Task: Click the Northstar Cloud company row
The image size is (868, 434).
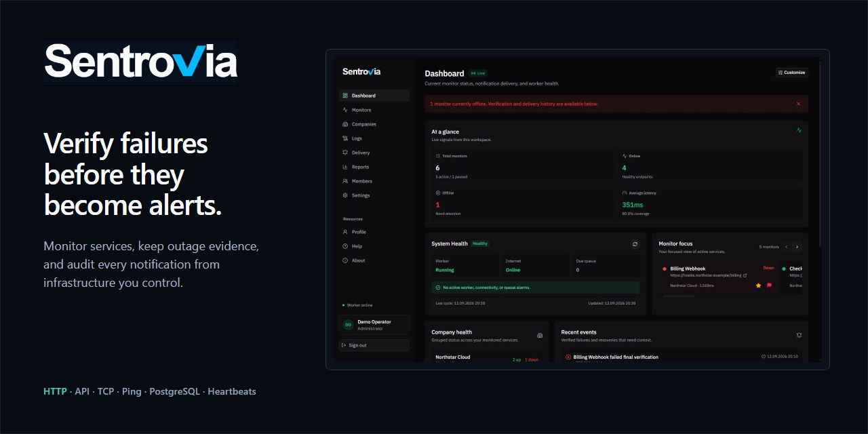Action: (x=487, y=358)
